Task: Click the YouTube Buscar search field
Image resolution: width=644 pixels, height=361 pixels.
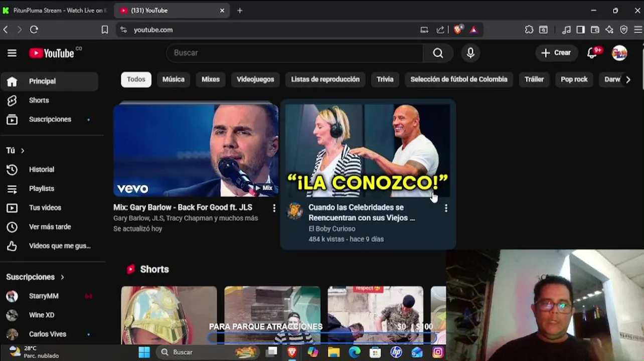Action: [x=295, y=53]
